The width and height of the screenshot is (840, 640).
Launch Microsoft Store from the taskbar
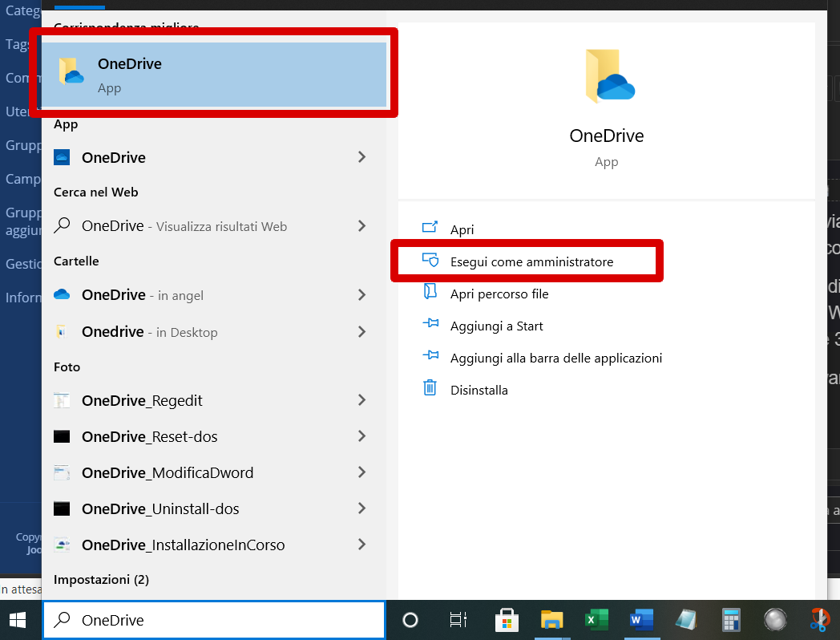(x=507, y=620)
